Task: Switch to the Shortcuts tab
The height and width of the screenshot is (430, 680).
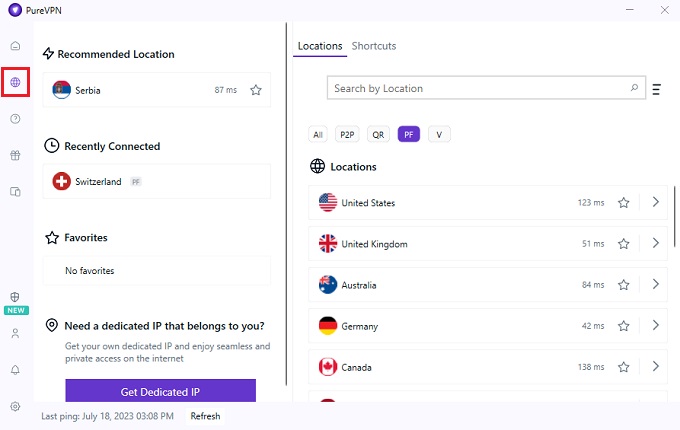Action: pos(374,46)
